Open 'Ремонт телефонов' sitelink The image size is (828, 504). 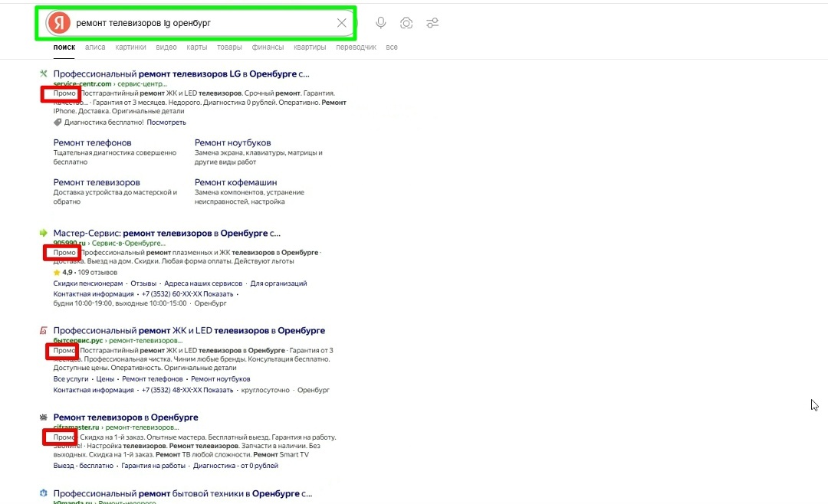(x=93, y=142)
